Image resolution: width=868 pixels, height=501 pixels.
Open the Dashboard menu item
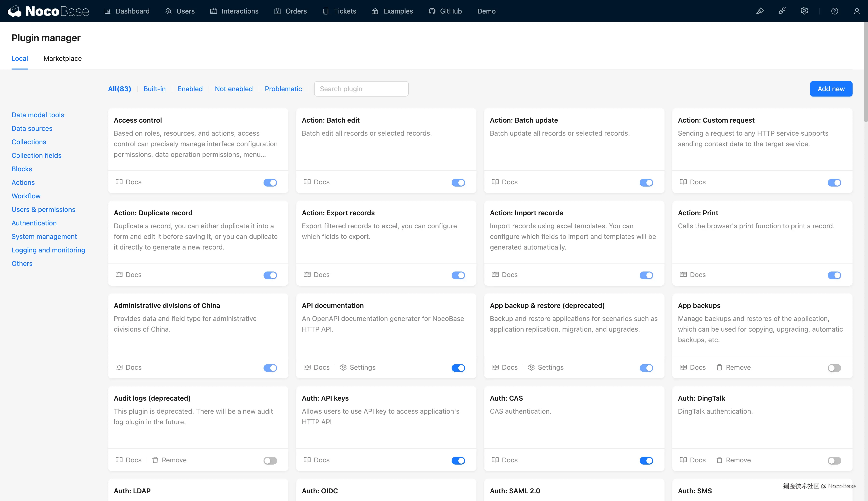127,11
